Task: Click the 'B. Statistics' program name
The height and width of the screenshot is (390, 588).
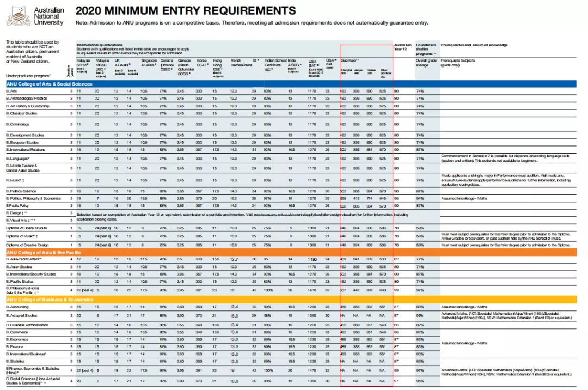Action: coord(15,362)
